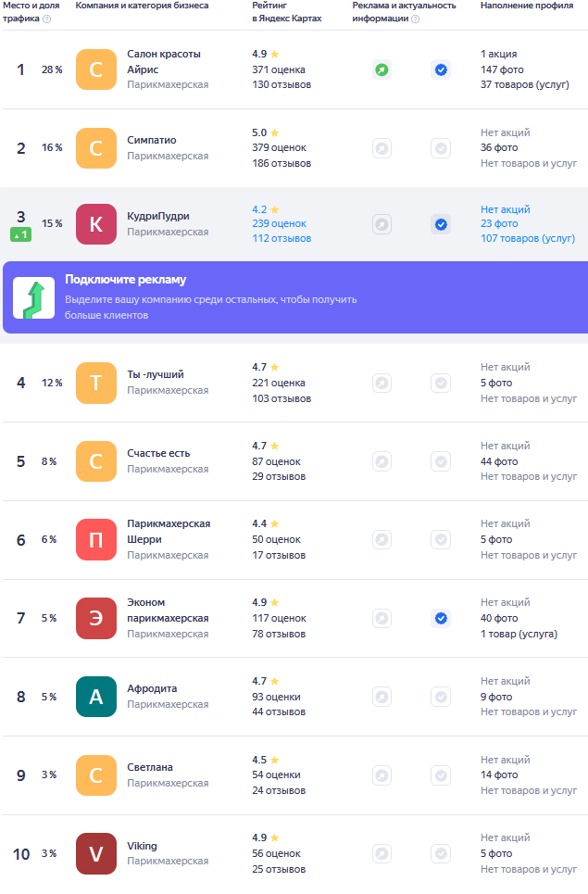The width and height of the screenshot is (588, 894).
Task: Click the company name 'Светлана'
Action: (x=150, y=767)
